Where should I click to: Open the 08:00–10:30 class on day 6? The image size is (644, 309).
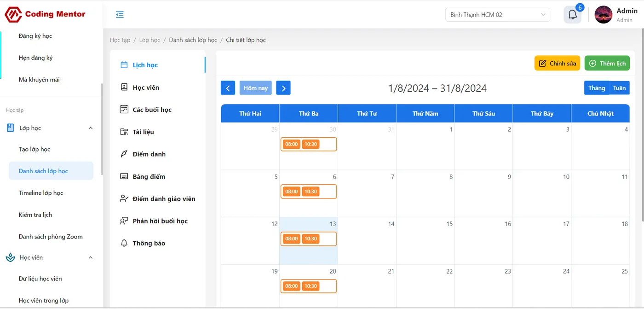pyautogui.click(x=309, y=192)
